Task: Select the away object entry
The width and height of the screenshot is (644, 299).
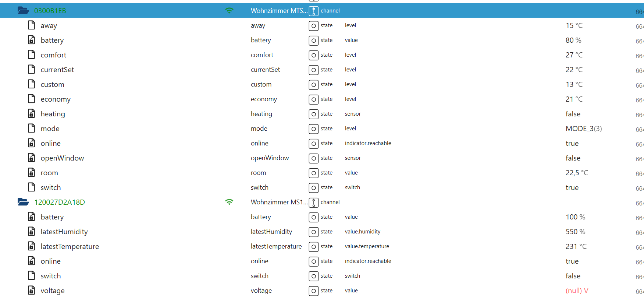Action: point(49,25)
